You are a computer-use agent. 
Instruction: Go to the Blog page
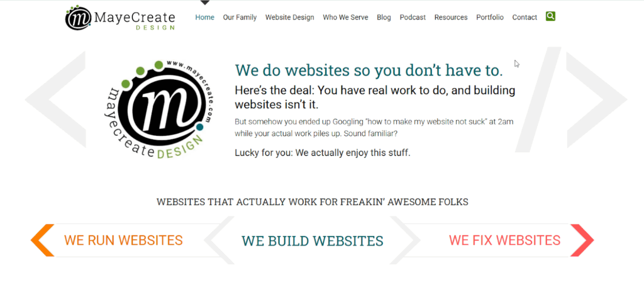[x=384, y=17]
